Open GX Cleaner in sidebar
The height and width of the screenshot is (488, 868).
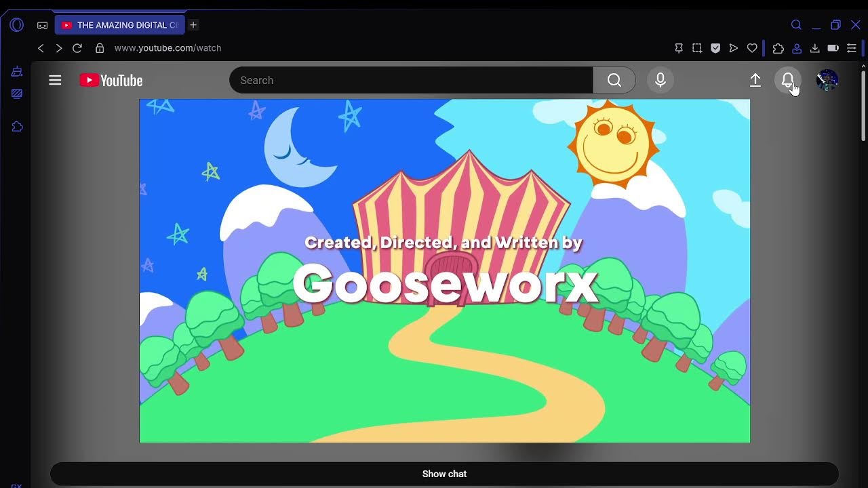point(17,72)
